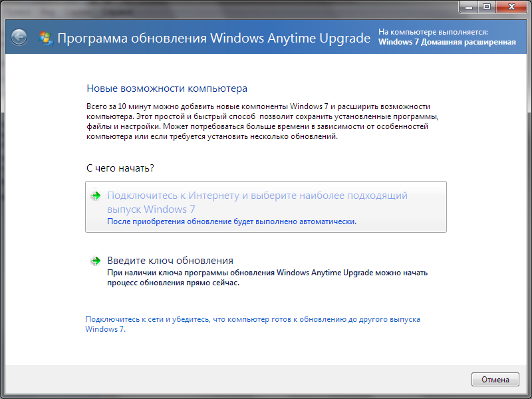The image size is (532, 399).
Task: Select 'Введите ключ обновления' option title
Action: pos(170,261)
